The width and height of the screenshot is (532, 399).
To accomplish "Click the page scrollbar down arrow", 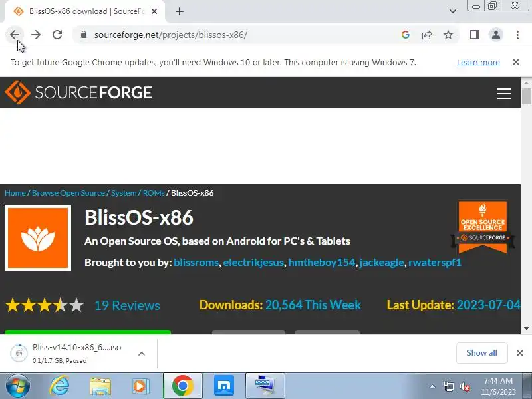I will pyautogui.click(x=526, y=329).
